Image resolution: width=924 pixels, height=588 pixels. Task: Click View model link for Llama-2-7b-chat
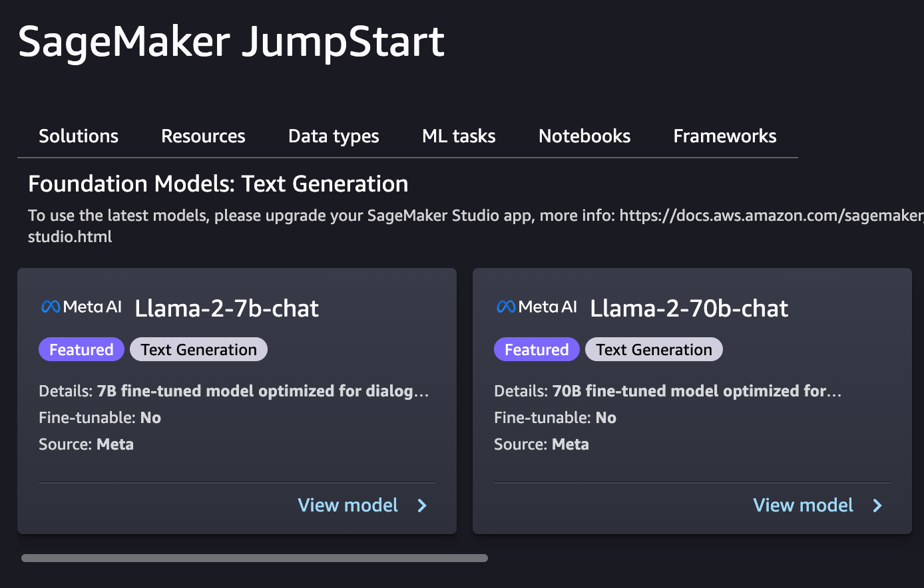(348, 506)
